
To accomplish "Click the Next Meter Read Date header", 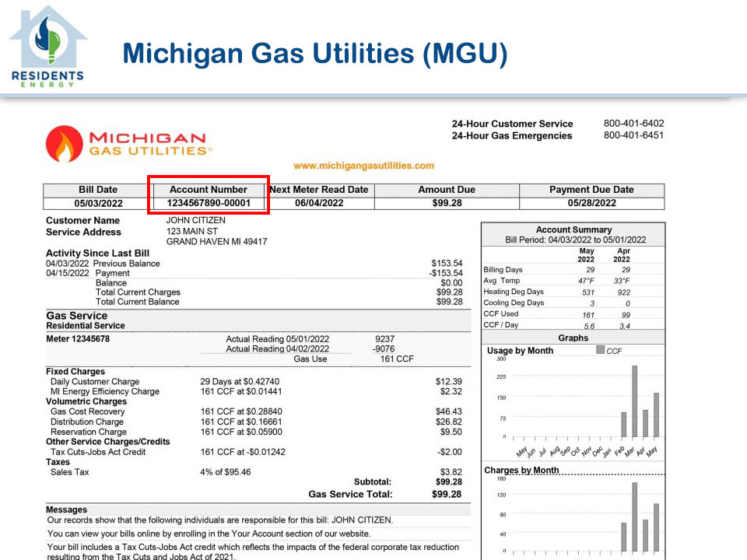I will pyautogui.click(x=319, y=190).
